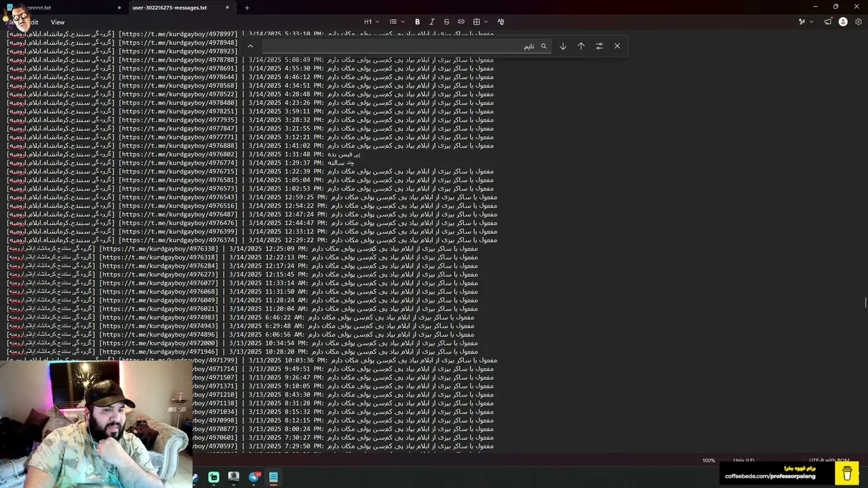Add a new tab with plus button
This screenshot has width=868, height=488.
(247, 7)
